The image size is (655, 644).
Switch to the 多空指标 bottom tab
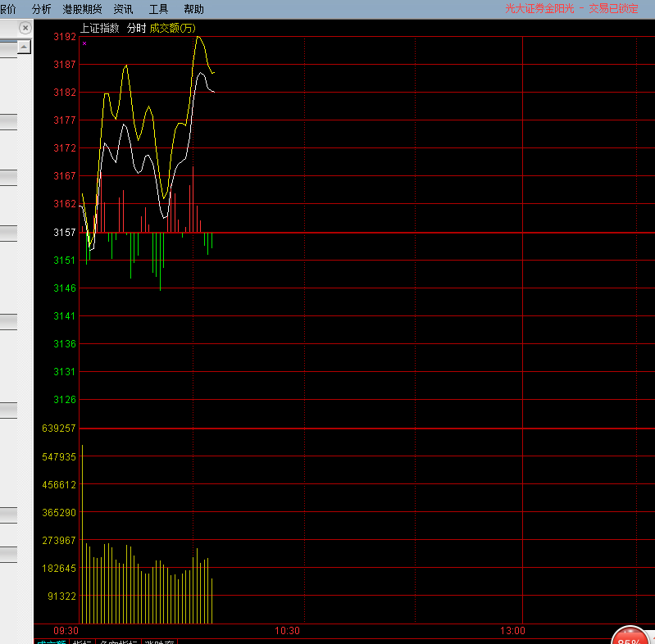tap(119, 642)
